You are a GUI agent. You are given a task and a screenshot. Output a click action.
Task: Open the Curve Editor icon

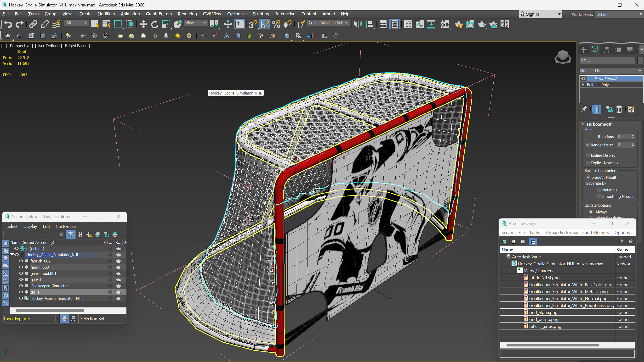[420, 24]
